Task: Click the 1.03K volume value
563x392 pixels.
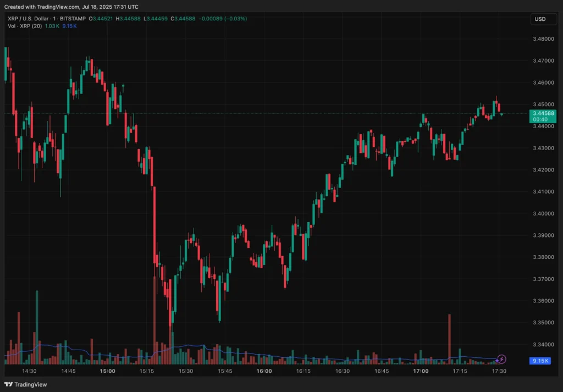Action: point(52,26)
